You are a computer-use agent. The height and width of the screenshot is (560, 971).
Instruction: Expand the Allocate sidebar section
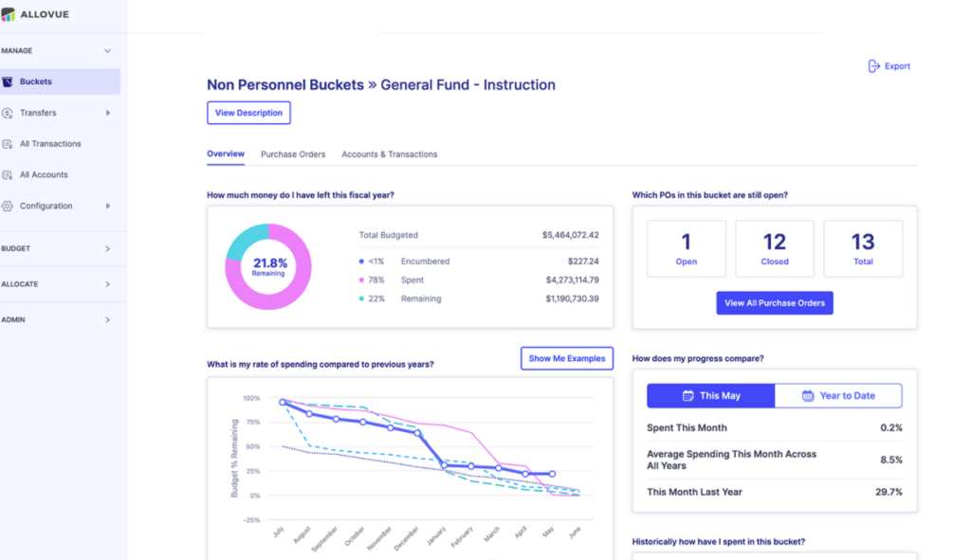coord(107,284)
